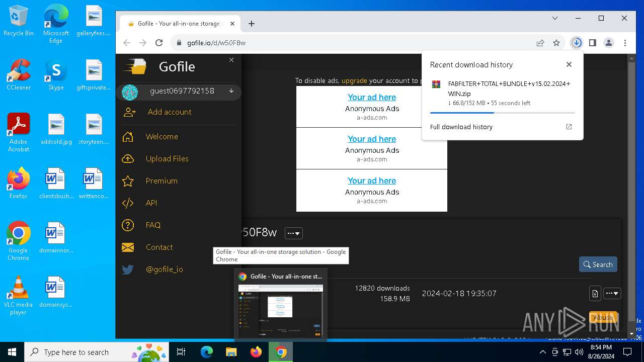Click the Windows taskbar search box
This screenshot has height=362, width=644.
point(96,352)
